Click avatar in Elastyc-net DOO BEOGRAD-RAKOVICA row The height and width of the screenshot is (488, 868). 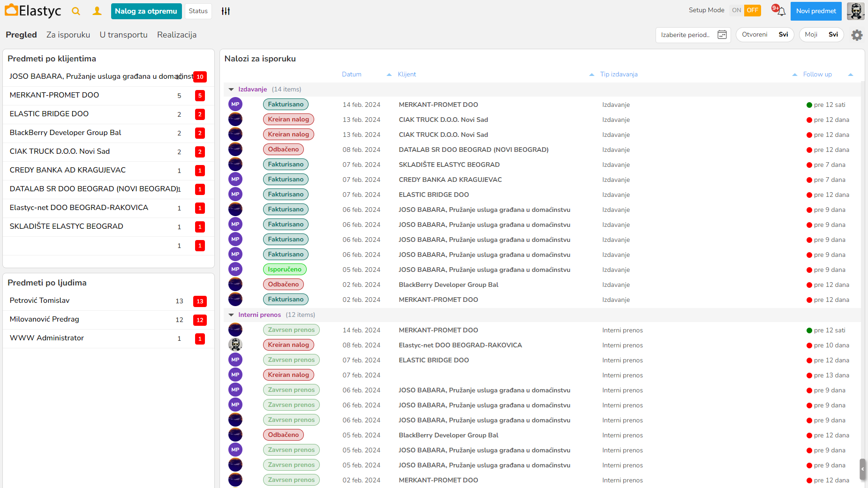click(x=235, y=345)
